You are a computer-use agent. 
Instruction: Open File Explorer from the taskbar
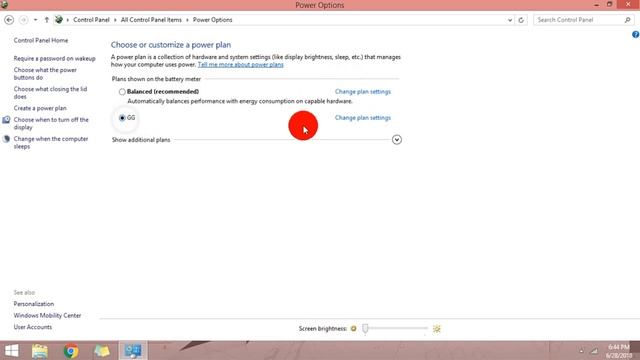40,351
